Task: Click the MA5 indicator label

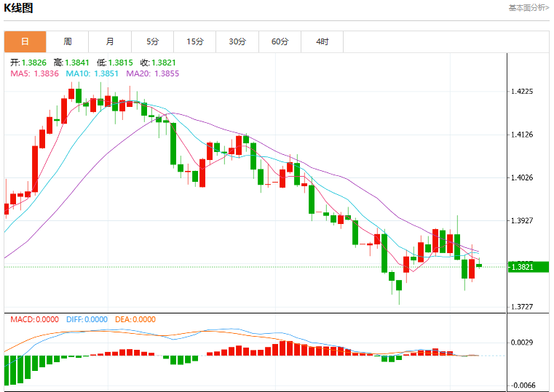Action: click(x=35, y=73)
